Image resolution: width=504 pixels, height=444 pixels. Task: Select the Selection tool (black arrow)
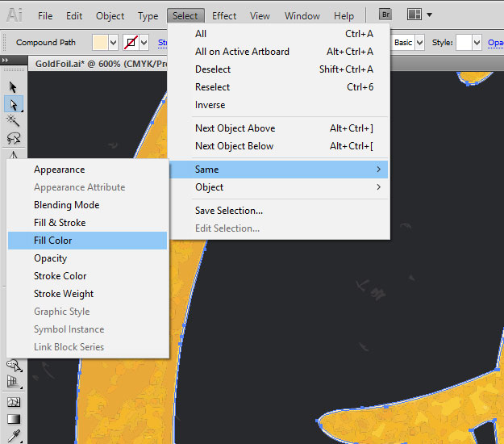coord(13,86)
